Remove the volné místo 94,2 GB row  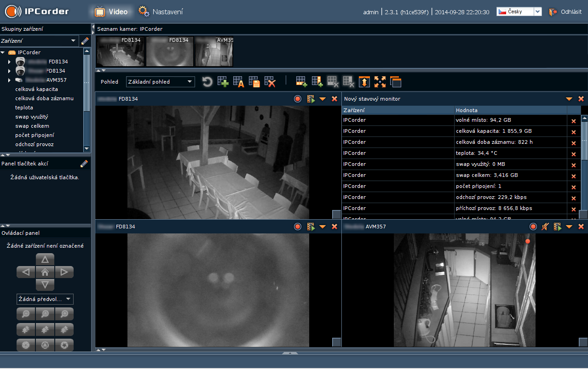[x=573, y=120]
